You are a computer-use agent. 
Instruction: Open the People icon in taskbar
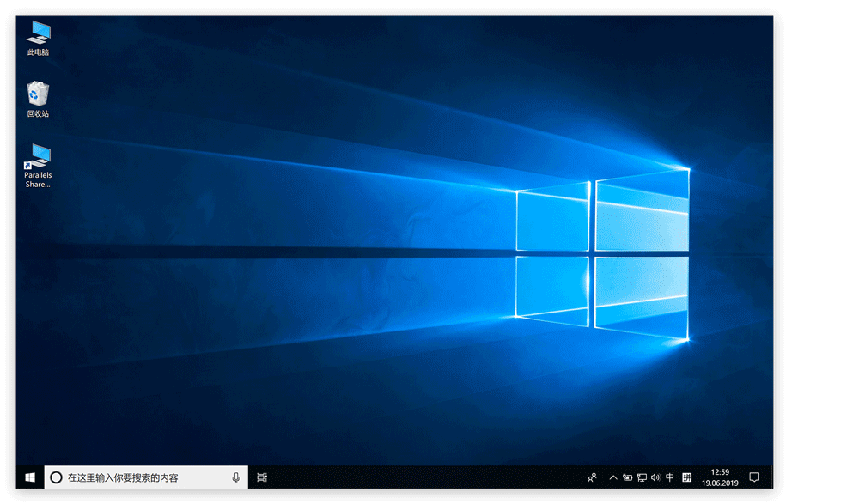(x=592, y=477)
